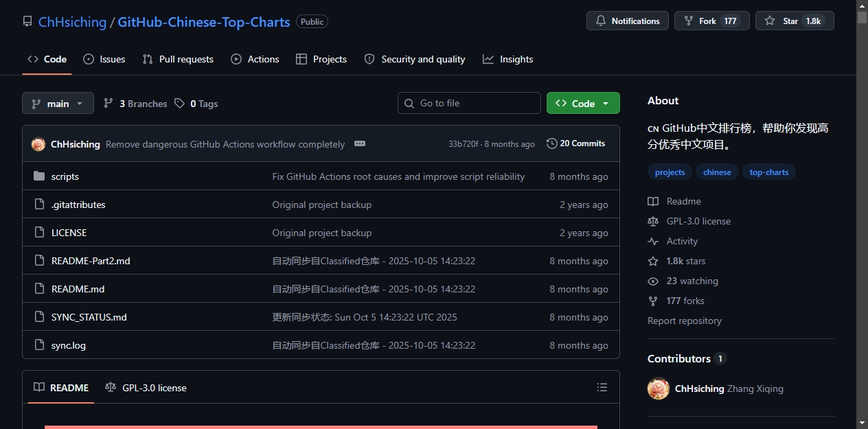The height and width of the screenshot is (429, 868).
Task: Click the file icon beside SYNC_STATUS.md
Action: coord(39,317)
